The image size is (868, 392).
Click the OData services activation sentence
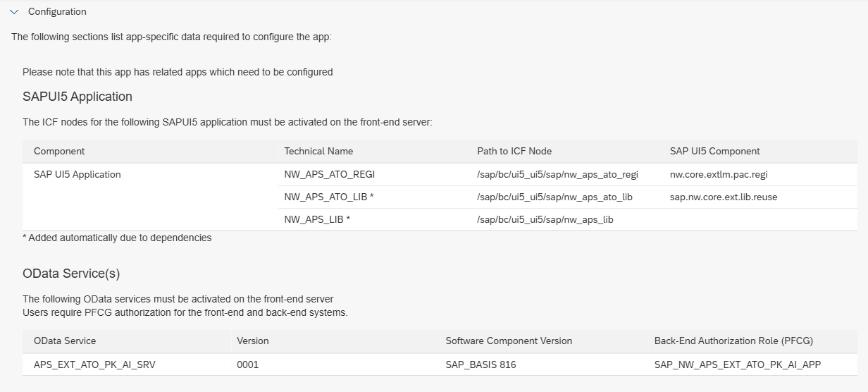(178, 299)
